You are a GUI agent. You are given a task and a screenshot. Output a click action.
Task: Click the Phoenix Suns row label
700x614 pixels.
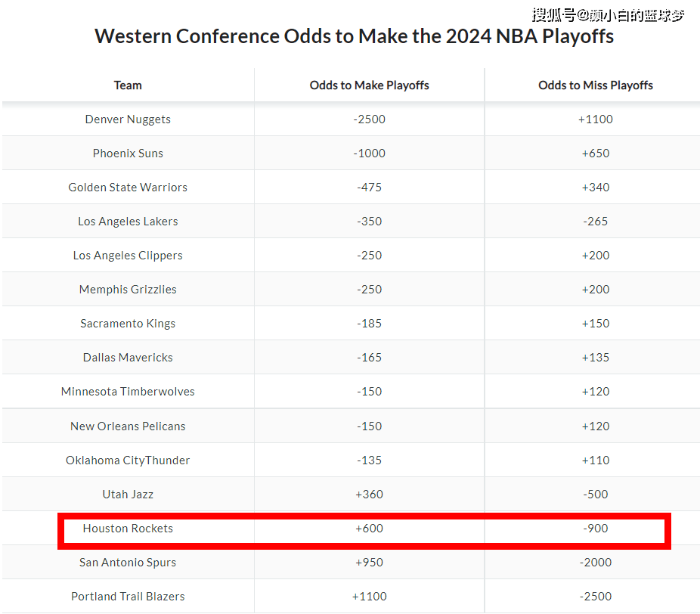click(128, 153)
